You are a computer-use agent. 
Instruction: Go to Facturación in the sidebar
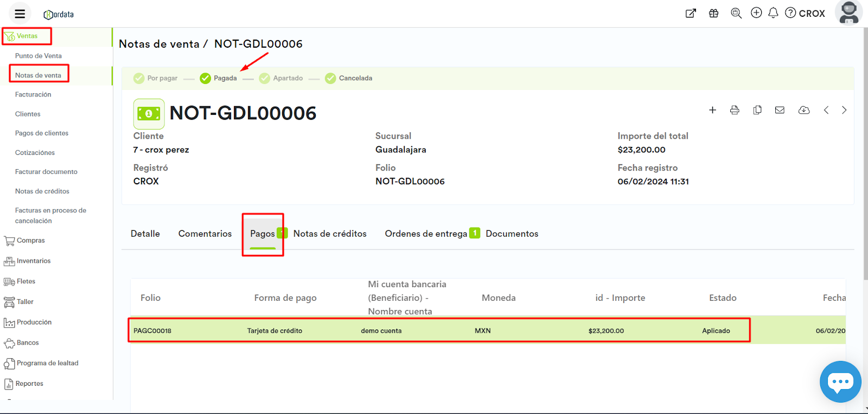(x=33, y=94)
